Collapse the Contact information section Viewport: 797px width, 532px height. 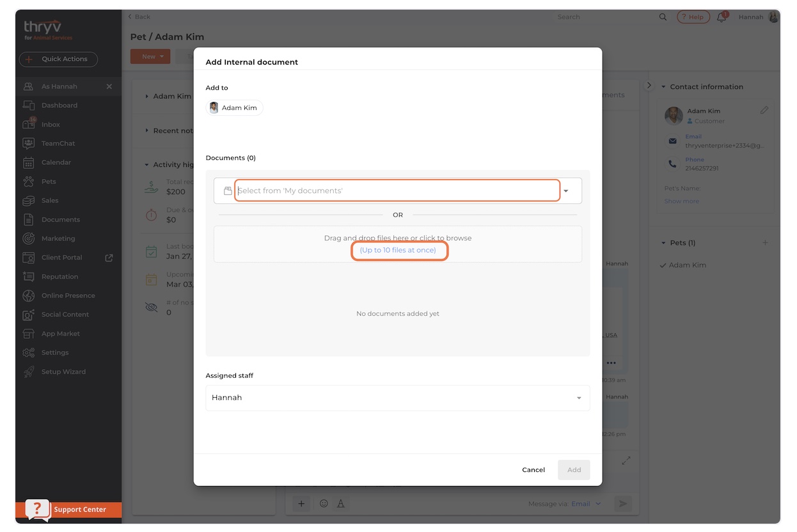pos(663,87)
